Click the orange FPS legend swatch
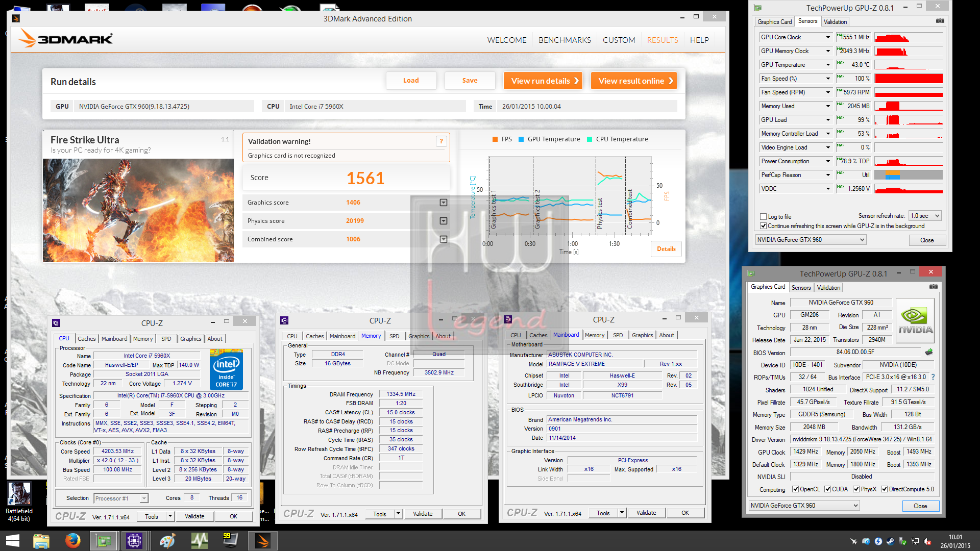Image resolution: width=980 pixels, height=551 pixels. pos(495,139)
